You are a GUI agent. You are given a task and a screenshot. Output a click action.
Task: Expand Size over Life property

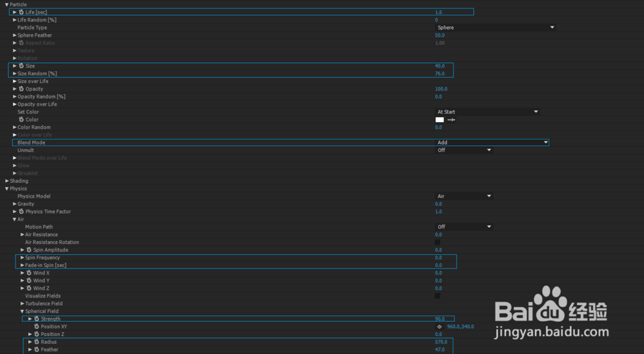14,81
